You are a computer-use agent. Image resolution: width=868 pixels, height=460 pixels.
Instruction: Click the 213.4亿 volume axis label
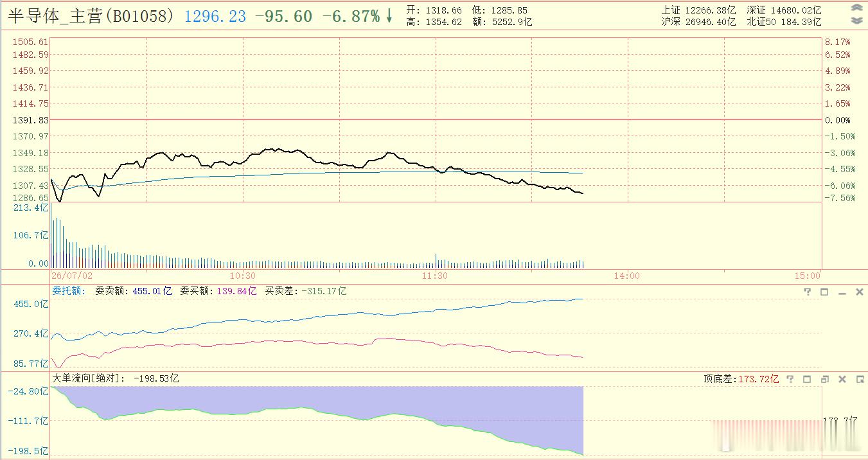click(x=31, y=208)
